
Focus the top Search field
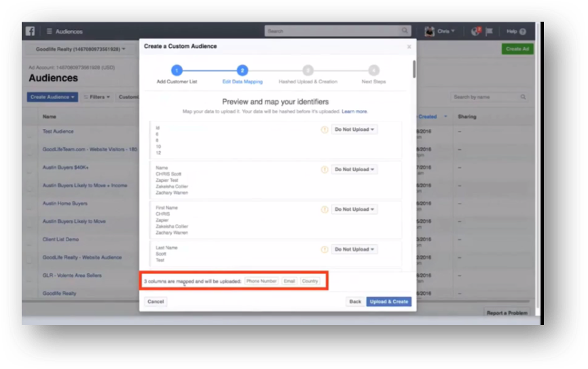pyautogui.click(x=333, y=31)
